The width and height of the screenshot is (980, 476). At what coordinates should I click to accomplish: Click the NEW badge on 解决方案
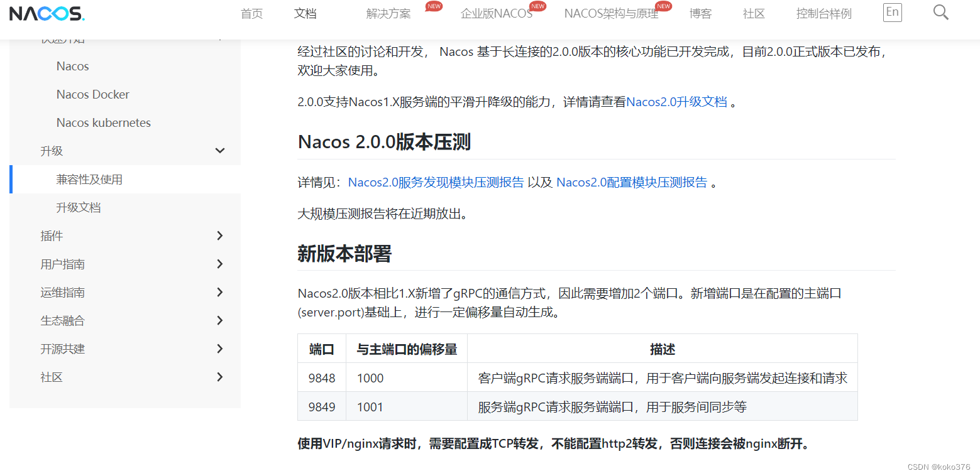coord(434,6)
